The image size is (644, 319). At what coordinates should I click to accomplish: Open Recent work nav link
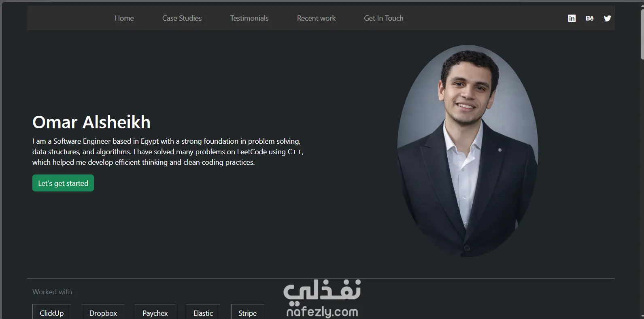[x=316, y=18]
